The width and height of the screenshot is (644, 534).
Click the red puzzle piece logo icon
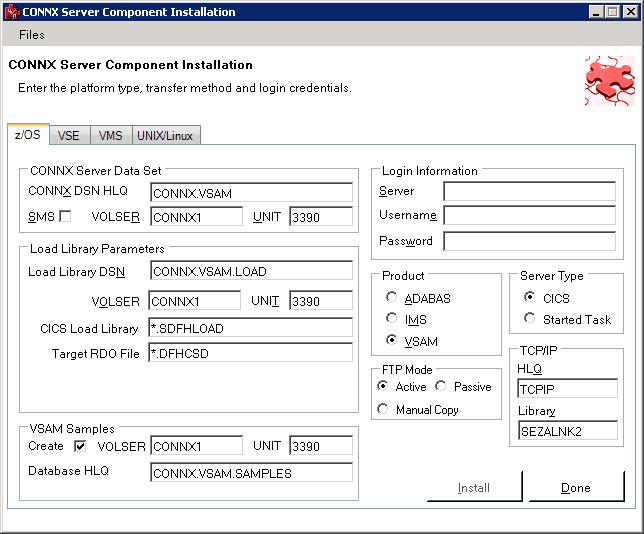coord(609,80)
